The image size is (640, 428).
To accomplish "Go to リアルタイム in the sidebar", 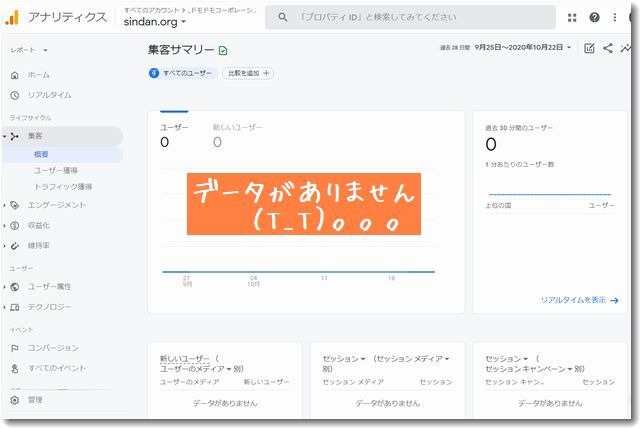I will [49, 95].
